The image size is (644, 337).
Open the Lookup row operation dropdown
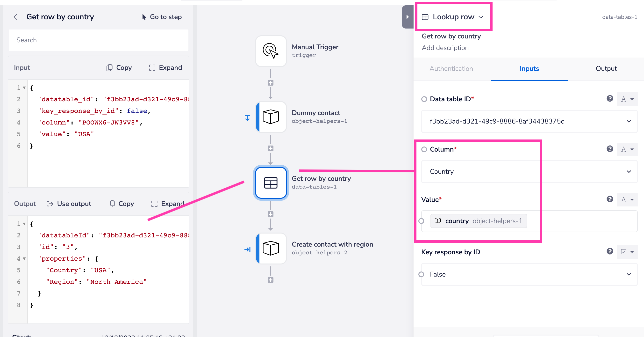[453, 17]
